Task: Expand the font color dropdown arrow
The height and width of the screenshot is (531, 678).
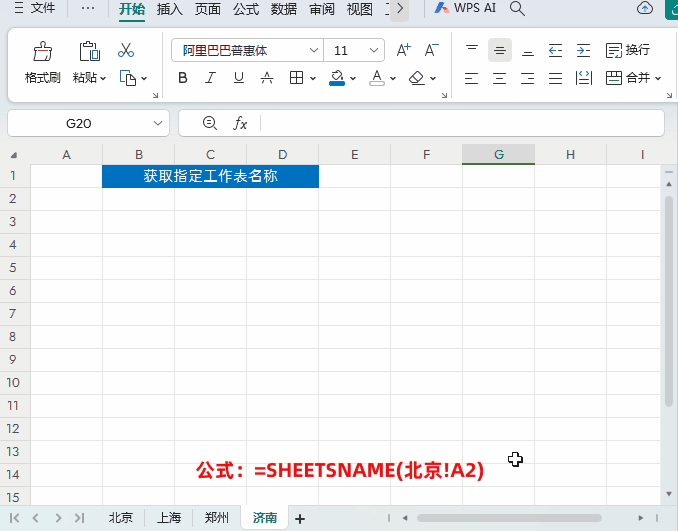Action: pos(393,79)
